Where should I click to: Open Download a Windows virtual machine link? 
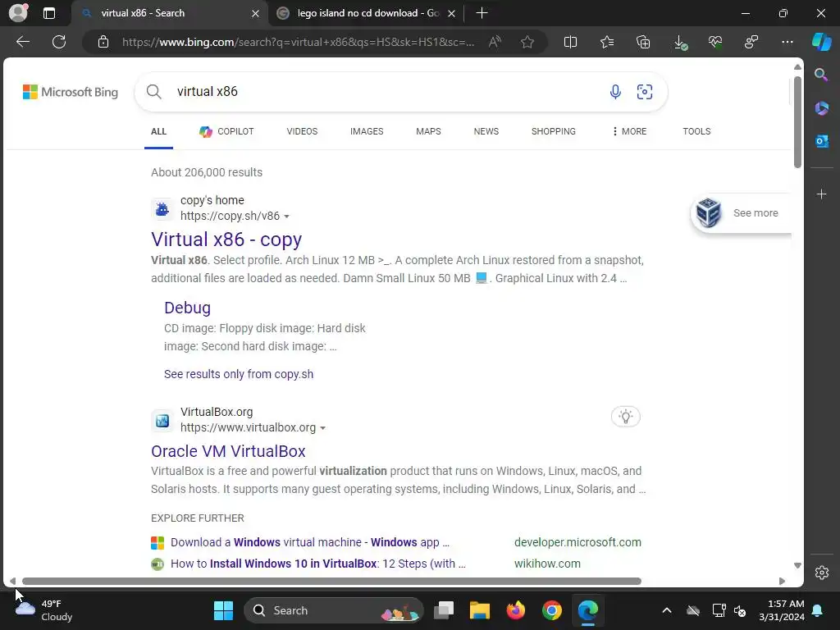click(309, 542)
